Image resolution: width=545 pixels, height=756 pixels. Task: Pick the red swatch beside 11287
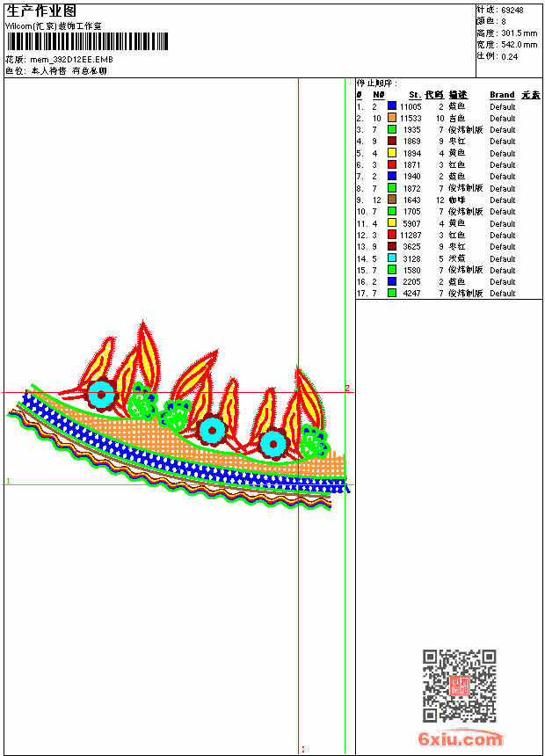click(x=392, y=235)
